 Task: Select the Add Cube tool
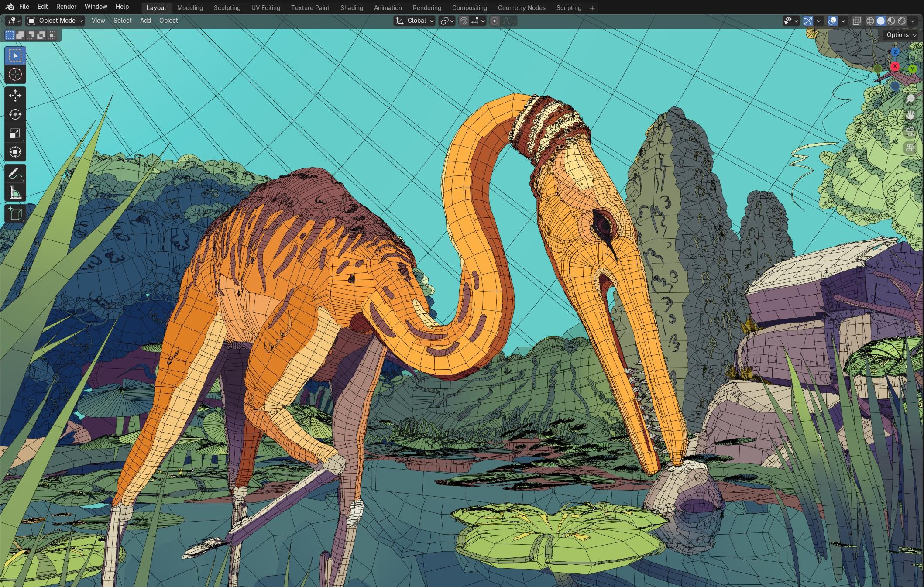[15, 213]
